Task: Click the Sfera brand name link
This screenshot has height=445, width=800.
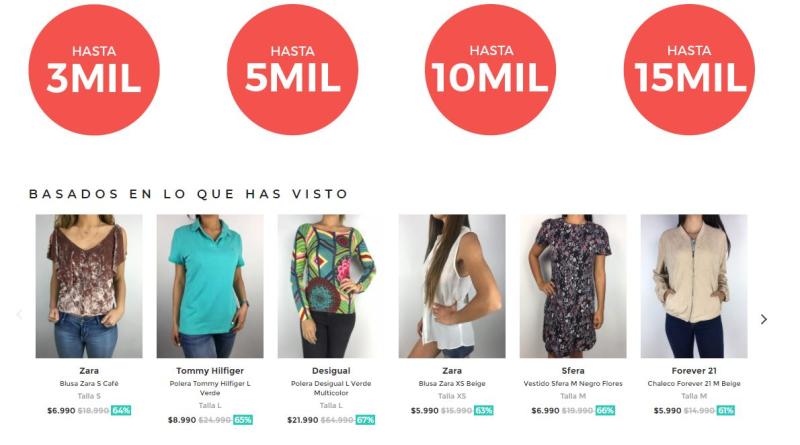Action: [x=573, y=370]
